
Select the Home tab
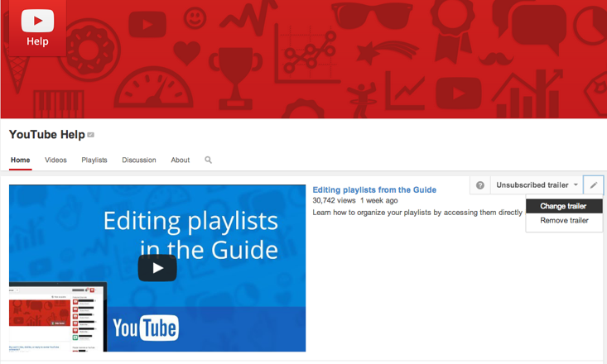coord(20,160)
